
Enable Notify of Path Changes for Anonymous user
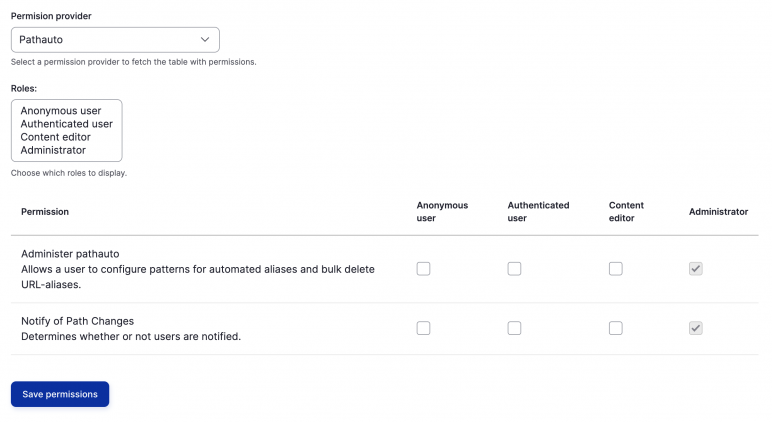pyautogui.click(x=423, y=328)
